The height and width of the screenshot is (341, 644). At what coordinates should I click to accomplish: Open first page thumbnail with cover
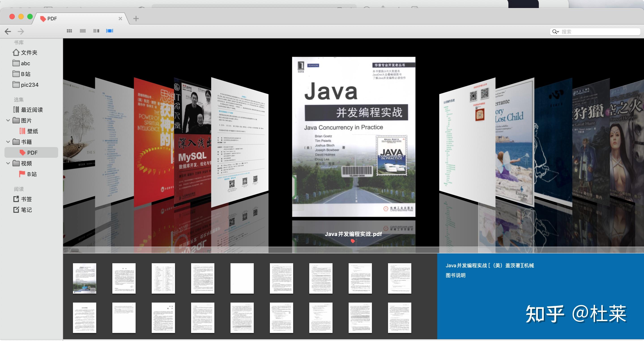(x=85, y=278)
